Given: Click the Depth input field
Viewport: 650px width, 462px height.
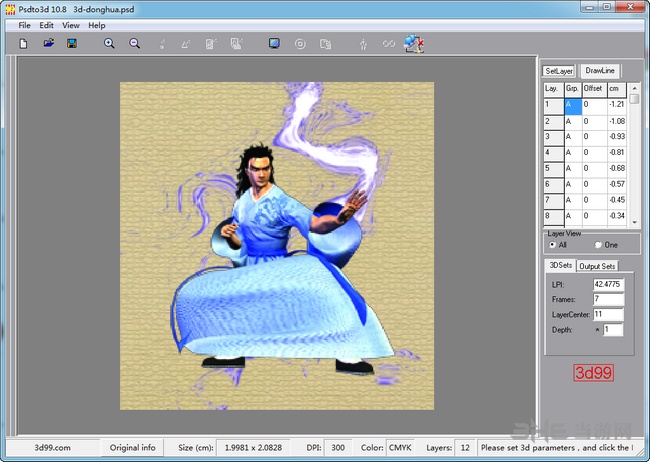Looking at the screenshot, I should pos(613,330).
